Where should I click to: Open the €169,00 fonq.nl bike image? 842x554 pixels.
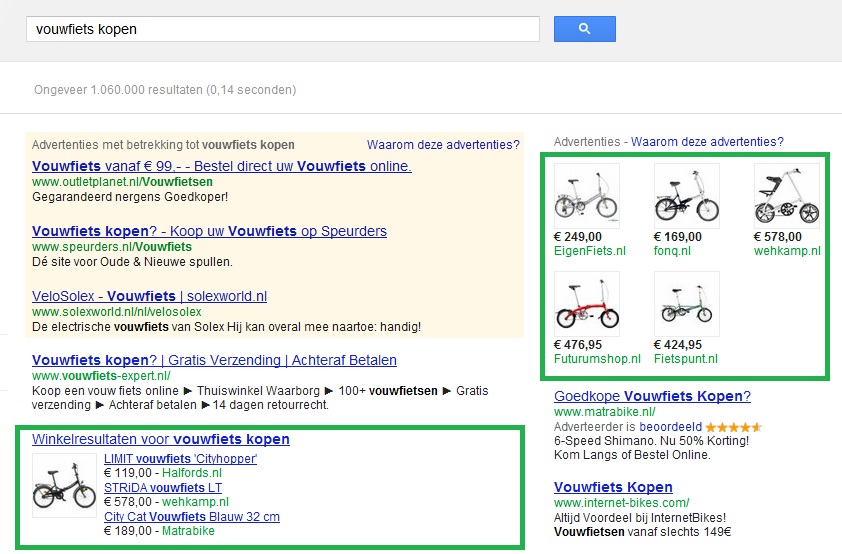coord(686,196)
